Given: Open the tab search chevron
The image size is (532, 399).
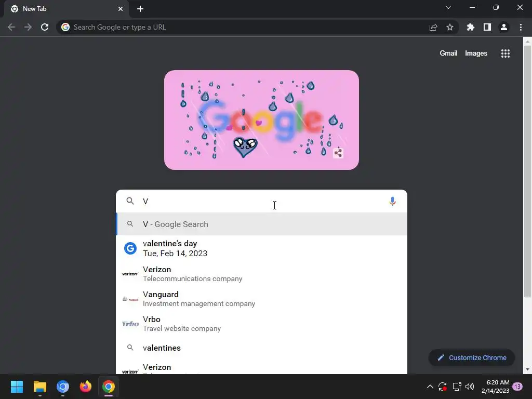Looking at the screenshot, I should 448,7.
